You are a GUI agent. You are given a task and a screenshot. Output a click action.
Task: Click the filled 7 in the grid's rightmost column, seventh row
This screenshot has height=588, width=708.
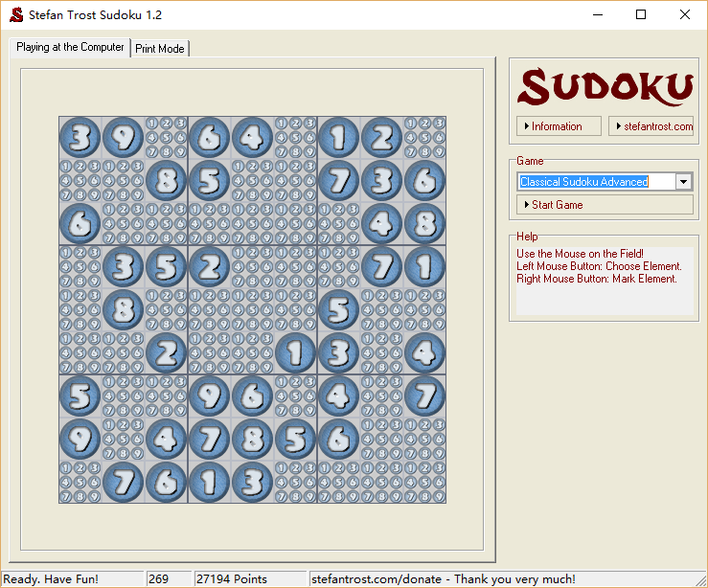[424, 396]
